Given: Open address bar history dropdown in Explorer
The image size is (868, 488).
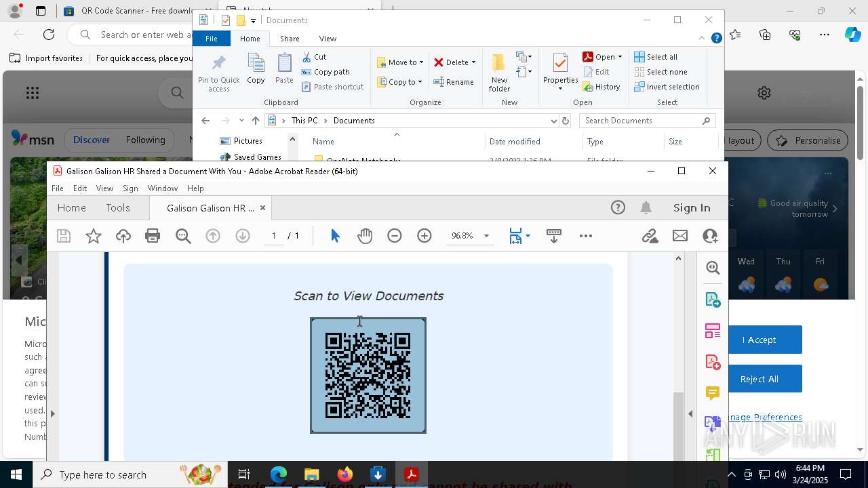Looking at the screenshot, I should pyautogui.click(x=554, y=121).
